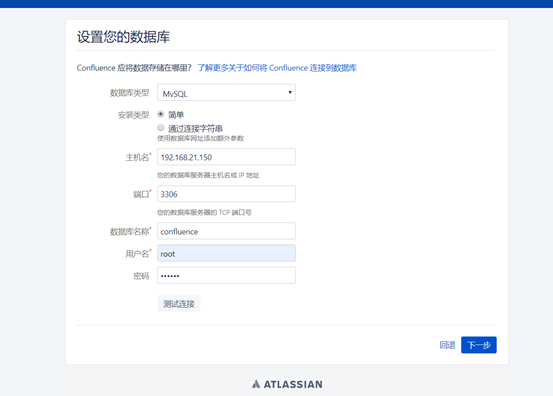The image size is (553, 396).
Task: Click the 回退 back link
Action: coord(447,345)
